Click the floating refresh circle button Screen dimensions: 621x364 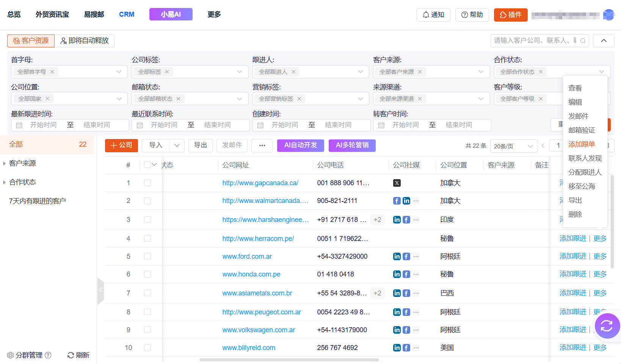(x=607, y=326)
